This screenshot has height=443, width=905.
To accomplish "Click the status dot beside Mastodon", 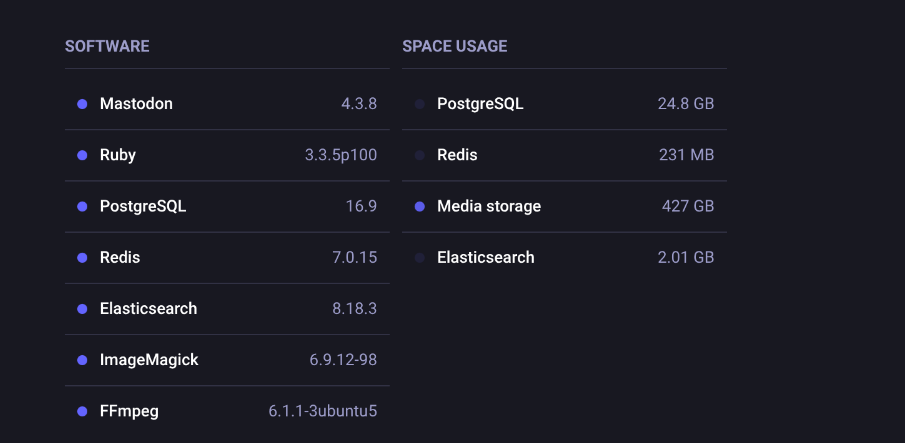I will click(x=82, y=104).
